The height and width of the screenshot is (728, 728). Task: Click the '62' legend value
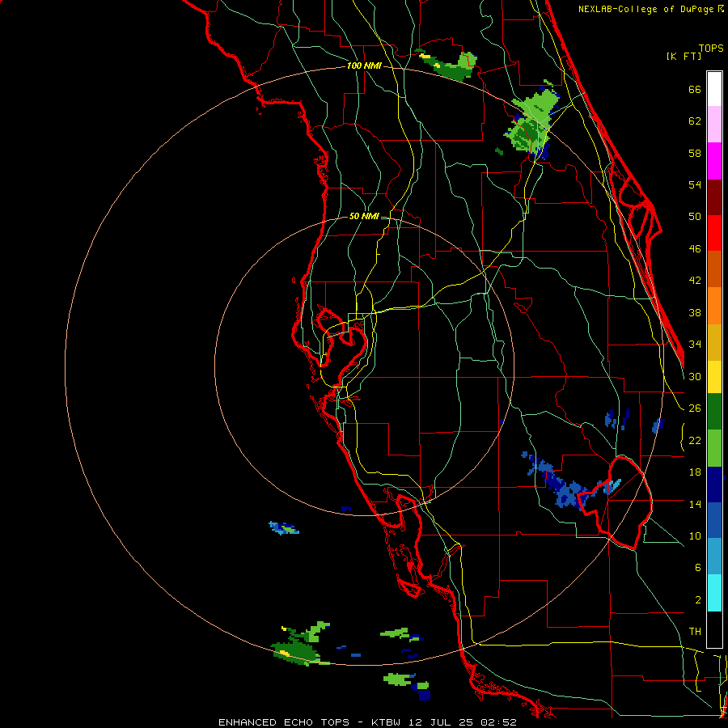point(695,121)
